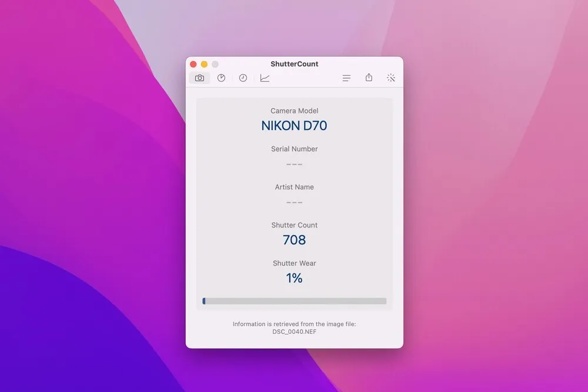Screen dimensions: 588x392
Task: Open the list lines icon in toolbar
Action: pos(346,78)
